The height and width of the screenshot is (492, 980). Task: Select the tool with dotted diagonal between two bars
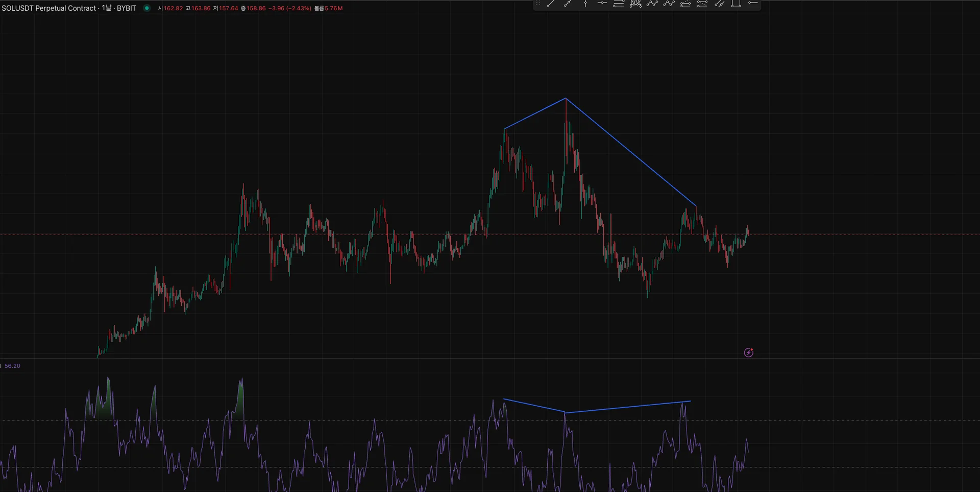[x=702, y=4]
